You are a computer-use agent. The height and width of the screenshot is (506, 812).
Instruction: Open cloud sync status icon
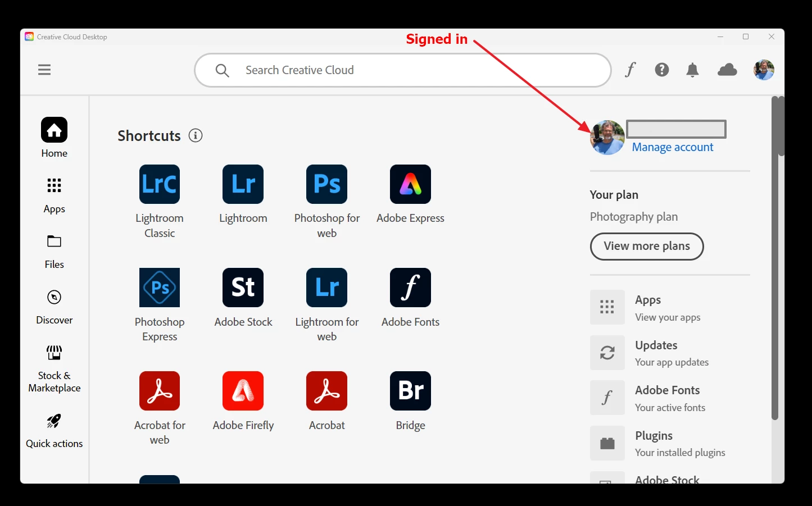click(728, 70)
